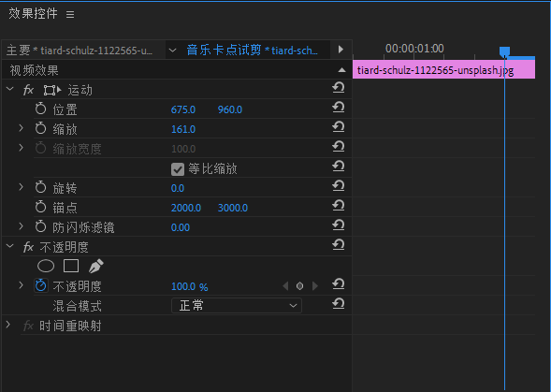This screenshot has height=392, width=551.
Task: Click the 锚点 Y value 3000.0
Action: 233,208
